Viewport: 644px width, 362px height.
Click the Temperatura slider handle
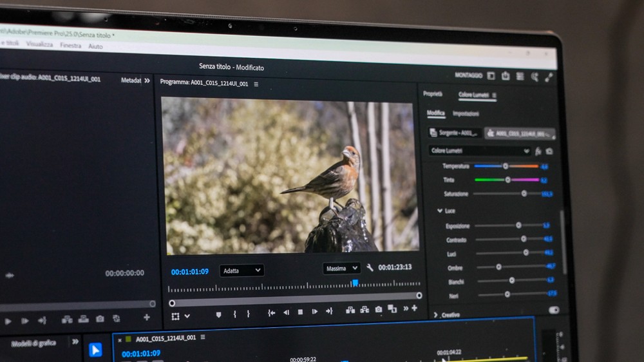[506, 166]
